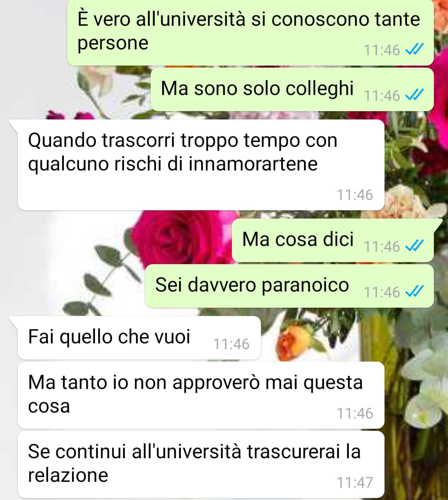Image resolution: width=448 pixels, height=500 pixels.
Task: Tap the word 'relazione' in last message
Action: point(68,475)
